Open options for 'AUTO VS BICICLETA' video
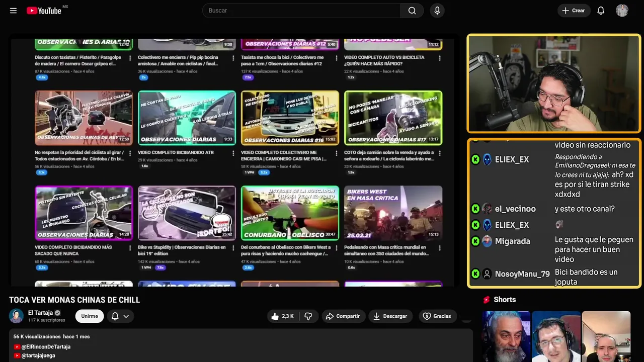644x362 pixels. [440, 58]
